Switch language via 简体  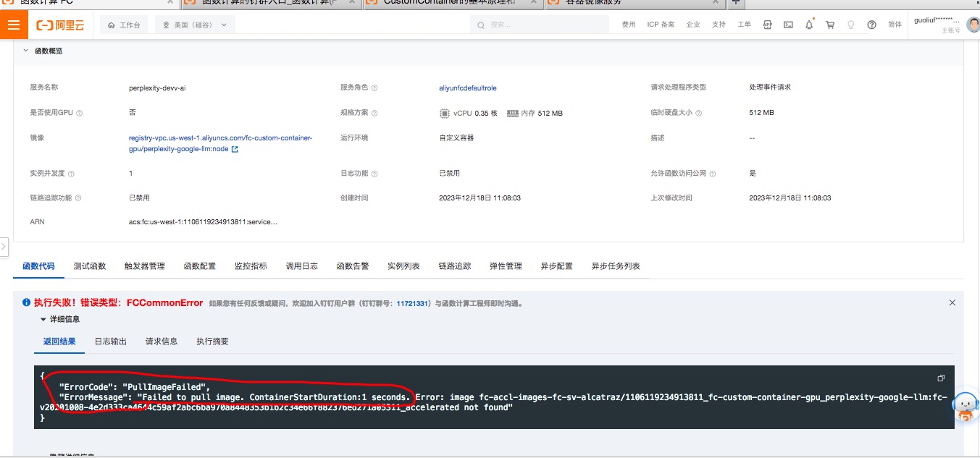coord(895,25)
